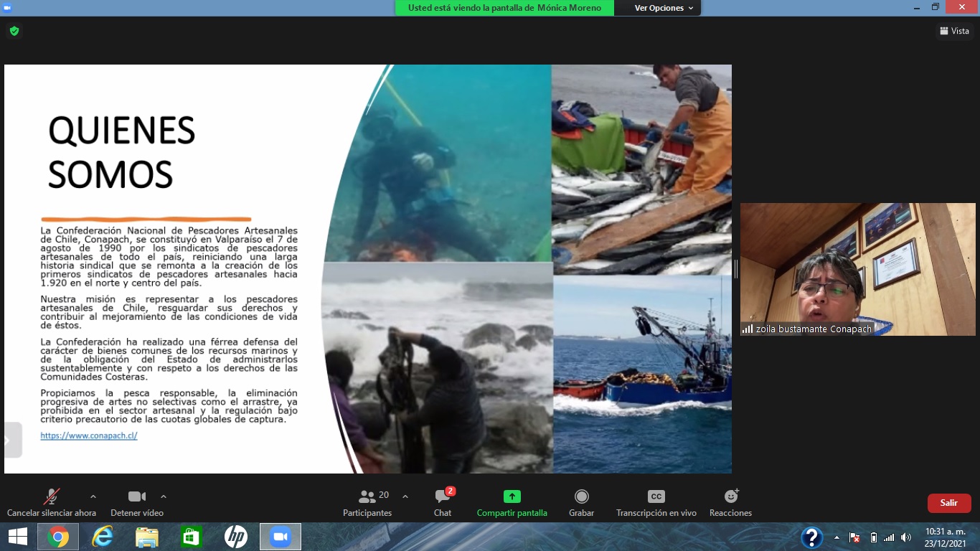Viewport: 980px width, 551px height.
Task: Click the fishing boat photo
Action: click(643, 374)
